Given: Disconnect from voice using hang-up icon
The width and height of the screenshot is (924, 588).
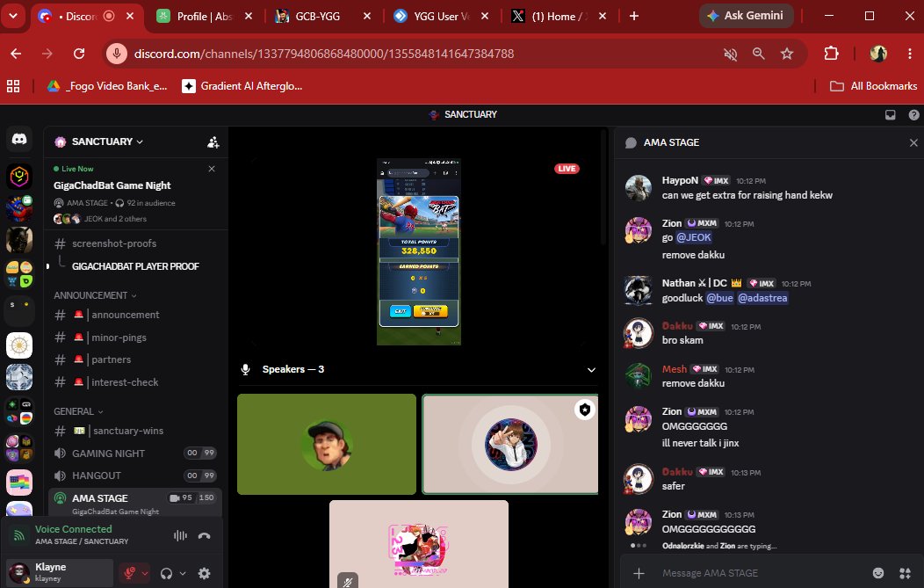Looking at the screenshot, I should [x=204, y=535].
